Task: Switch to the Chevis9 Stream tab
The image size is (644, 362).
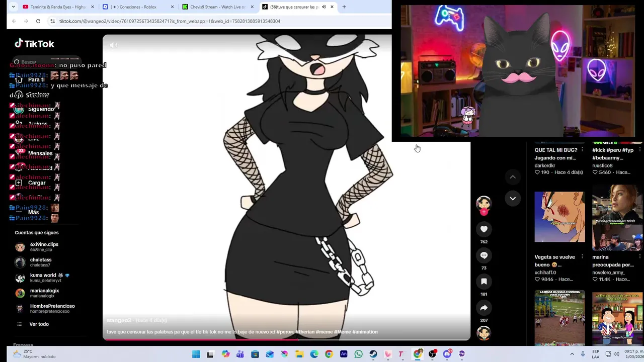Action: [x=218, y=7]
